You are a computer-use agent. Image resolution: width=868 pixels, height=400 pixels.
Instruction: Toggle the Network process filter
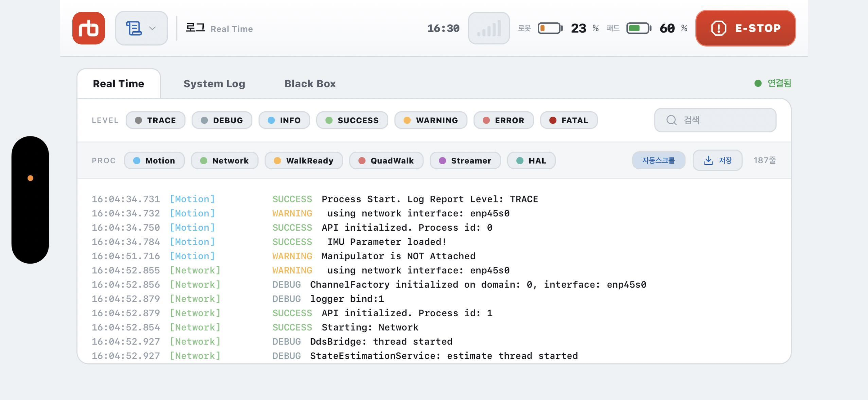point(224,161)
